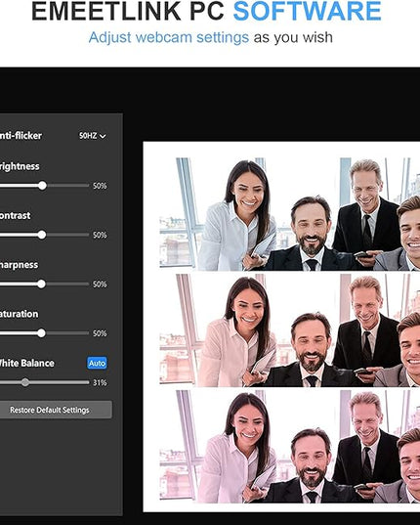Image resolution: width=420 pixels, height=525 pixels.
Task: Click the Sharpness label
Action: point(20,265)
